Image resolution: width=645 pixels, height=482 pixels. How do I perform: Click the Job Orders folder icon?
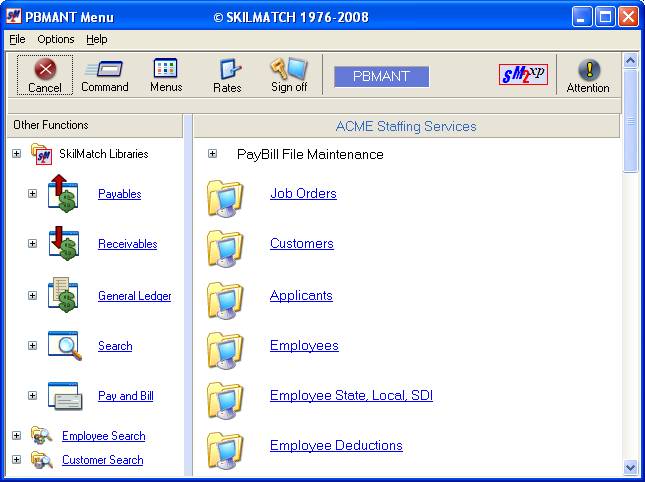[225, 198]
